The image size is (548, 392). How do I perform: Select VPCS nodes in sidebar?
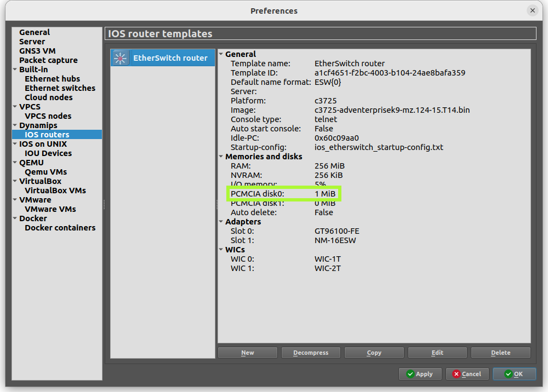click(x=48, y=116)
